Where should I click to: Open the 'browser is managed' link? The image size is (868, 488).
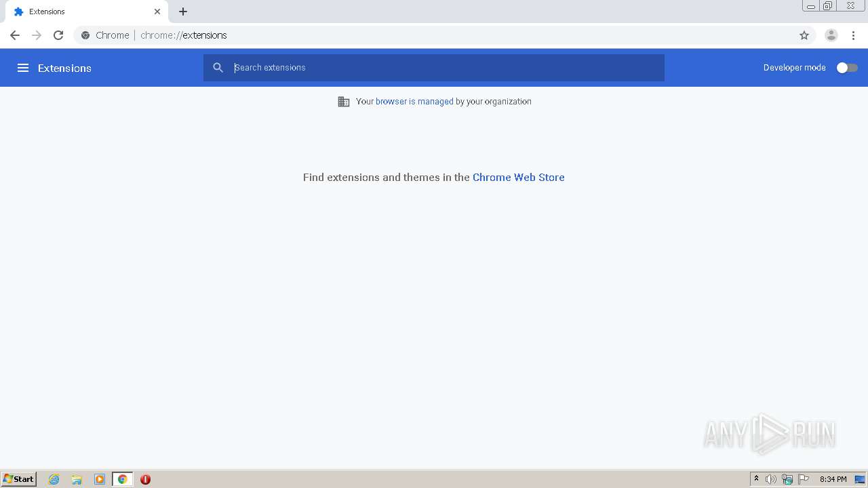point(414,102)
